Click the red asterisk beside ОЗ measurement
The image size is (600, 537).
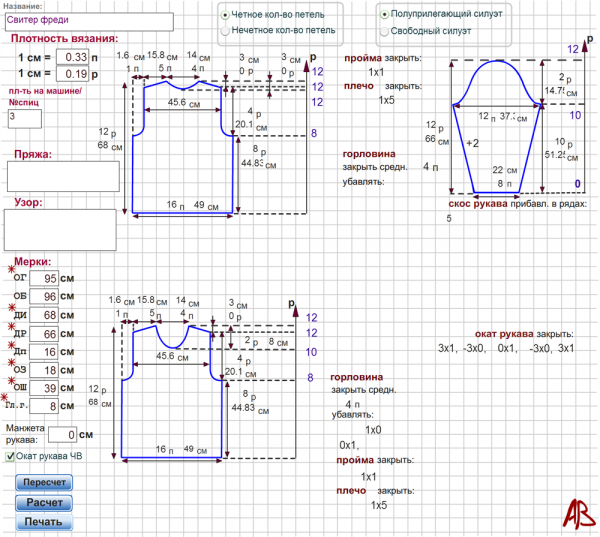[11, 363]
